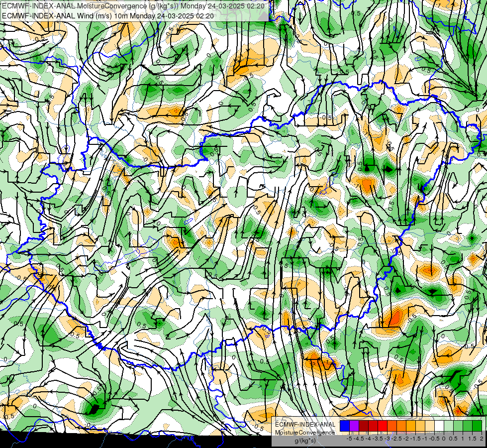
Task: Click the legend tick value -4.5
Action: (x=359, y=439)
